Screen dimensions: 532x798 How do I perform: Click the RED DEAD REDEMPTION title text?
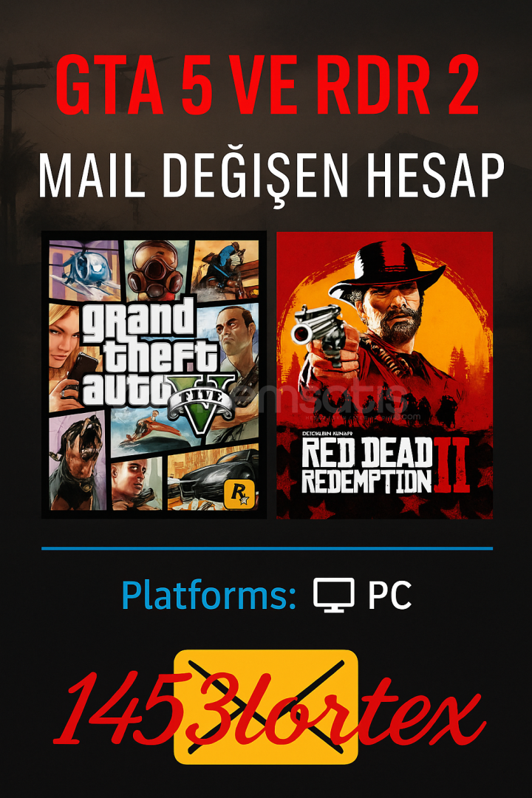[366, 466]
